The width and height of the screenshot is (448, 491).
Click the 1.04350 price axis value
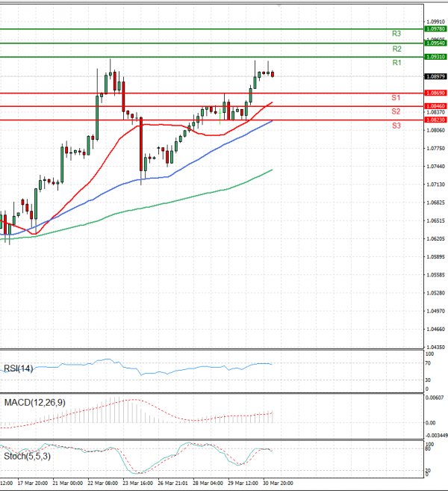tap(435, 347)
